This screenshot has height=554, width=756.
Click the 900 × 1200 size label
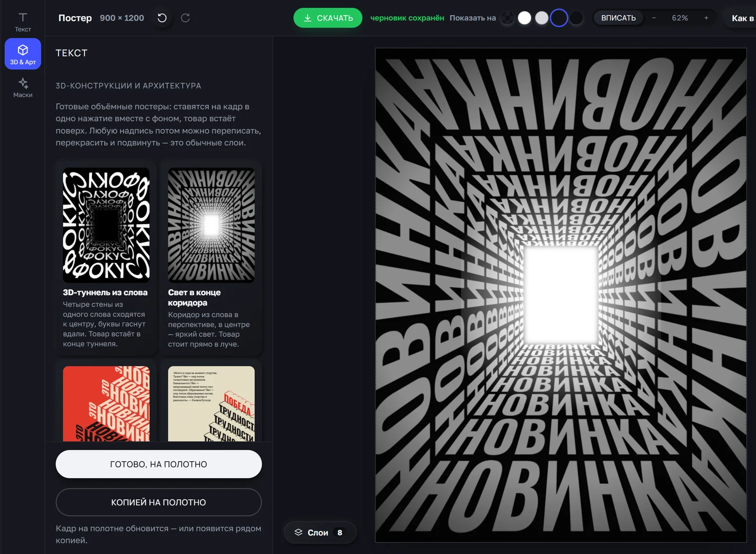[x=122, y=18]
